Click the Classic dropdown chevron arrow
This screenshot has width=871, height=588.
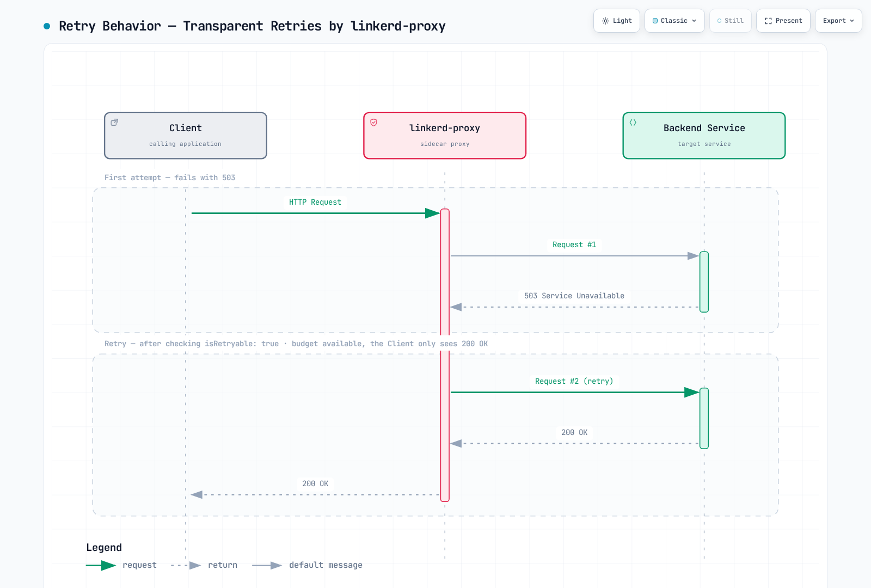pyautogui.click(x=694, y=21)
